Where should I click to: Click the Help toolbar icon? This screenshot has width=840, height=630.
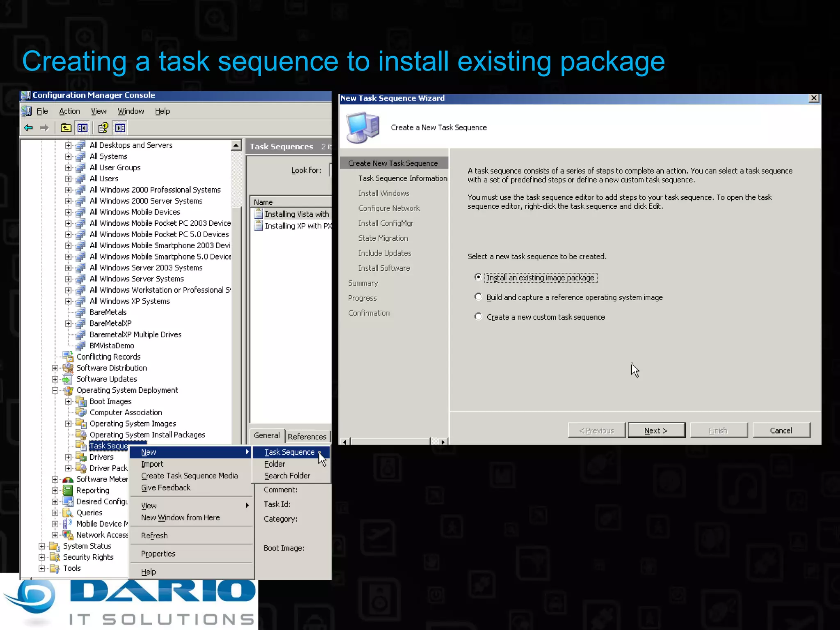pos(103,128)
